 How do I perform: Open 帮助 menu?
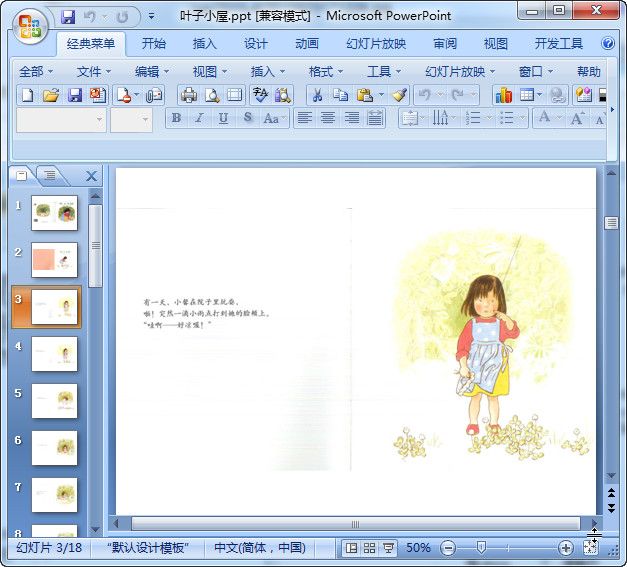click(x=589, y=72)
